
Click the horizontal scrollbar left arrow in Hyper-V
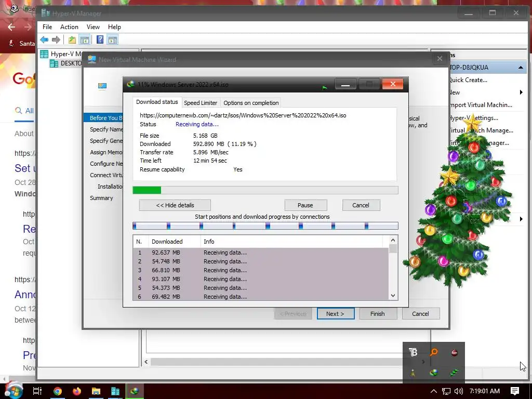(x=146, y=362)
